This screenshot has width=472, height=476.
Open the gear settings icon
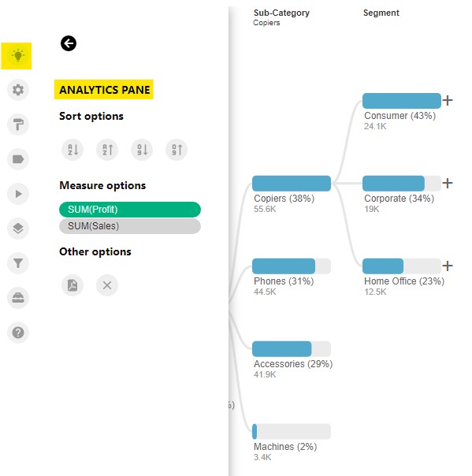pos(18,90)
